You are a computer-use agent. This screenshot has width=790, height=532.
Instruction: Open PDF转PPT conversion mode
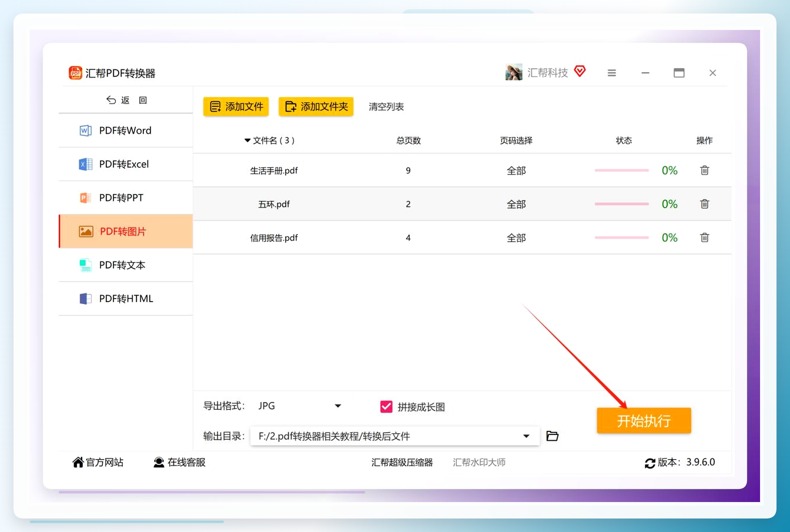[126, 198]
